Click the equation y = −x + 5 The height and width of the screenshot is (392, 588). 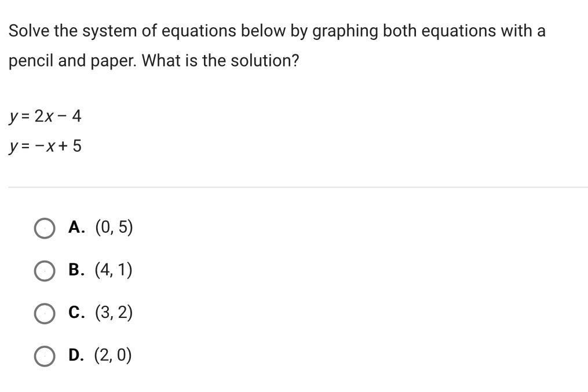pyautogui.click(x=45, y=146)
